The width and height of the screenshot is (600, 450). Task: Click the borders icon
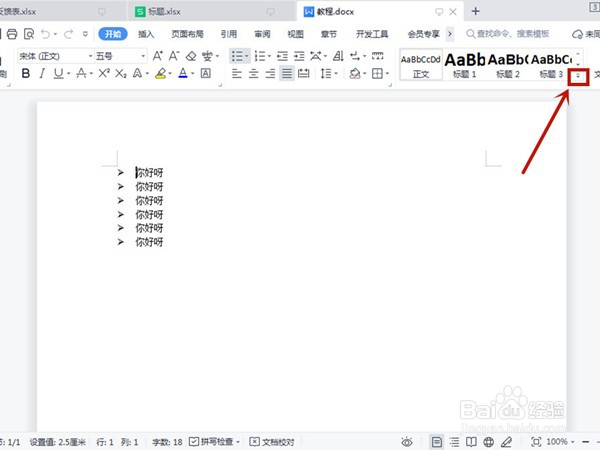[x=377, y=73]
